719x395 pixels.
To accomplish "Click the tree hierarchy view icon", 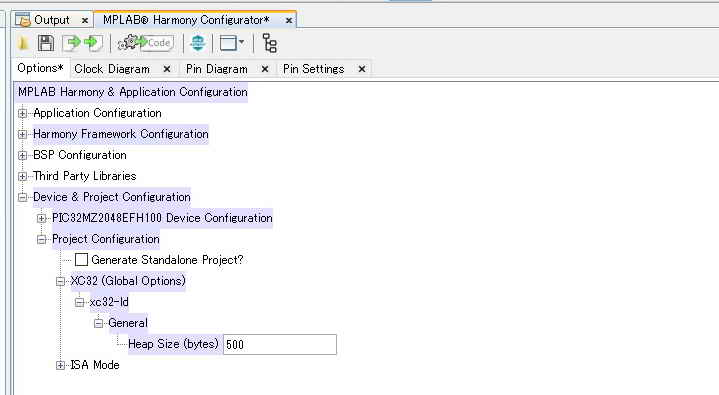I will pyautogui.click(x=269, y=43).
